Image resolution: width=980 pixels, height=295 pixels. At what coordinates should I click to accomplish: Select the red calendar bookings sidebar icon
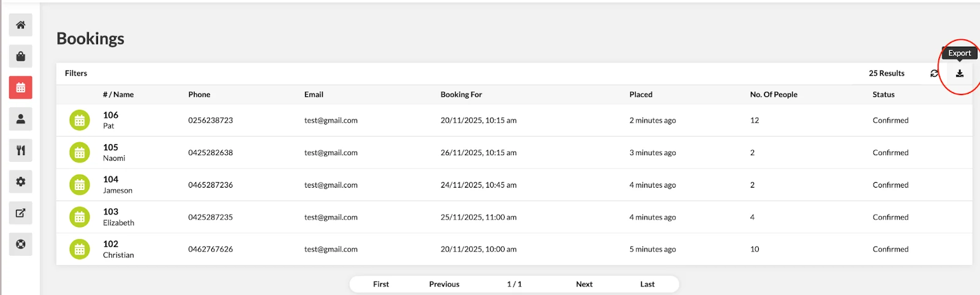[20, 88]
